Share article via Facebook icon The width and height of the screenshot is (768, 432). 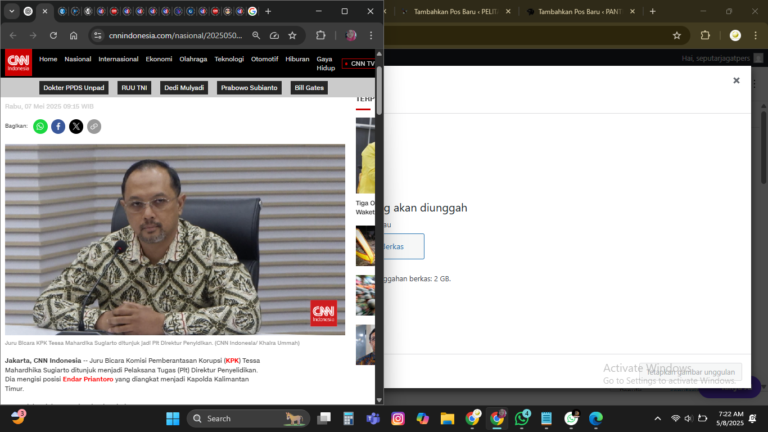[58, 126]
